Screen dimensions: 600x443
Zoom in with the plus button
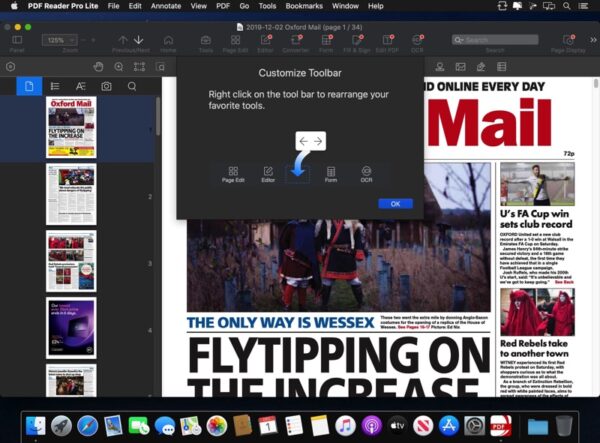click(x=93, y=40)
